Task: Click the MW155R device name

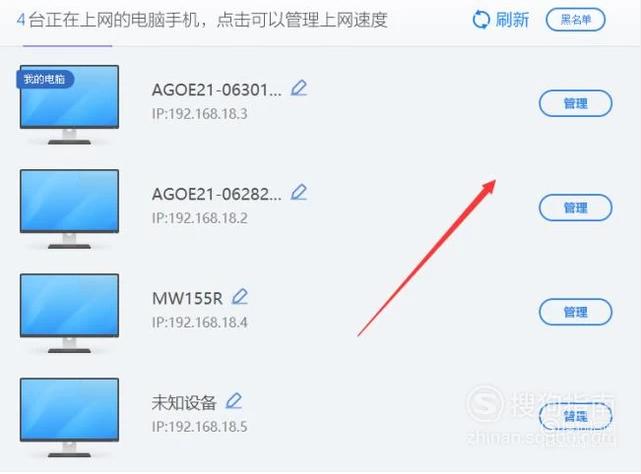Action: click(x=187, y=299)
